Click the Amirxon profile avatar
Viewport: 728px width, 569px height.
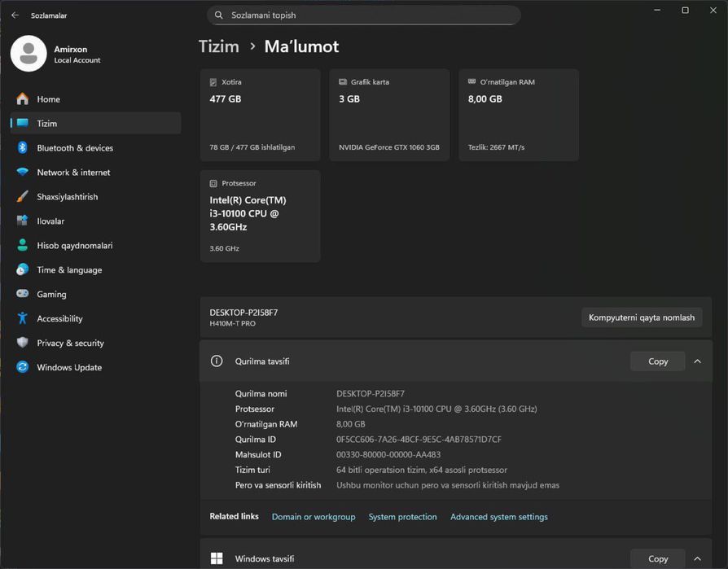[x=29, y=54]
